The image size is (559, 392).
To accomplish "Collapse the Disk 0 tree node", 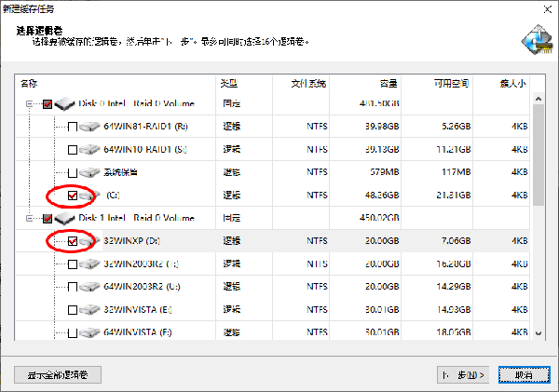I will pyautogui.click(x=29, y=104).
